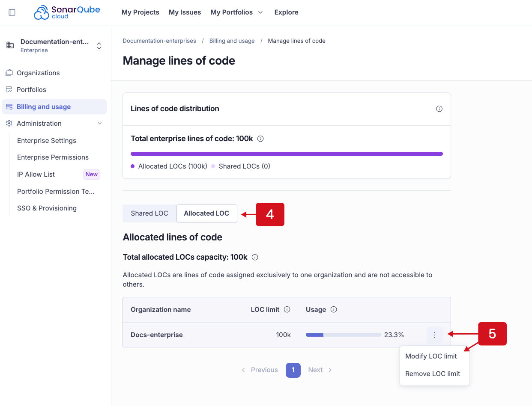
Task: Click Billing and usage breadcrumb link
Action: [232, 41]
